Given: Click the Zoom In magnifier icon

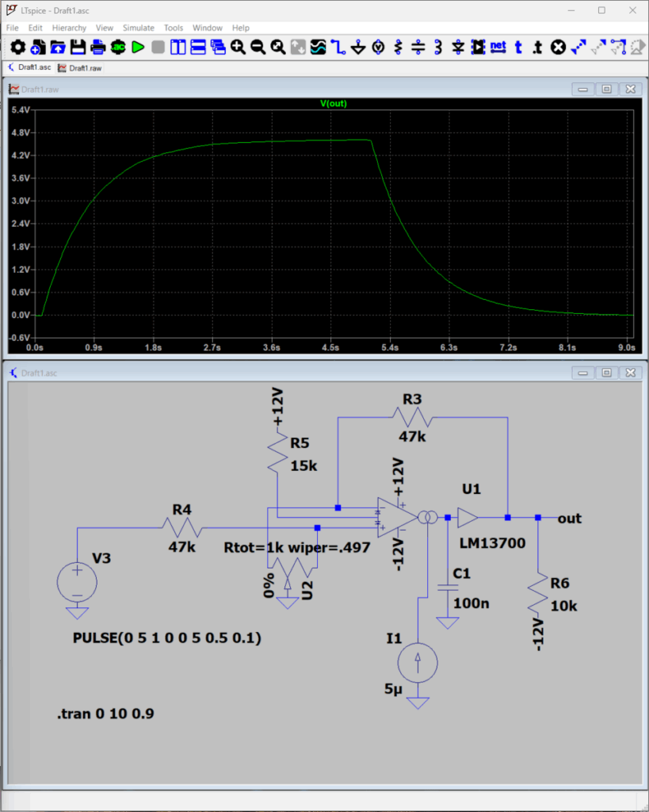Looking at the screenshot, I should (x=238, y=48).
